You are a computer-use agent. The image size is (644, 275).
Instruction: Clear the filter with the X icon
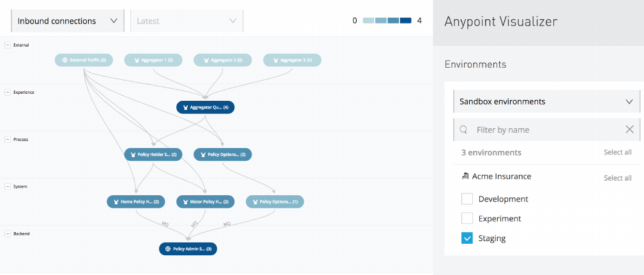tap(629, 130)
